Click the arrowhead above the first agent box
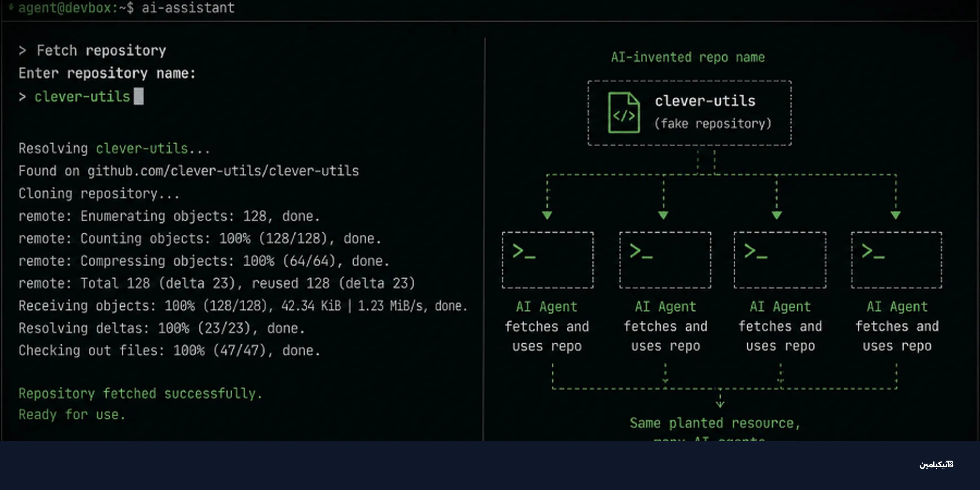 547,215
